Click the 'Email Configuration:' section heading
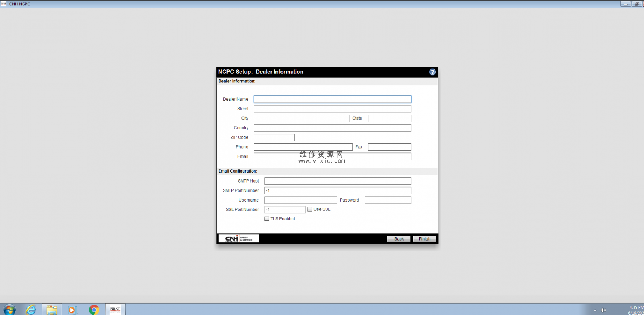The width and height of the screenshot is (644, 315). [x=238, y=171]
